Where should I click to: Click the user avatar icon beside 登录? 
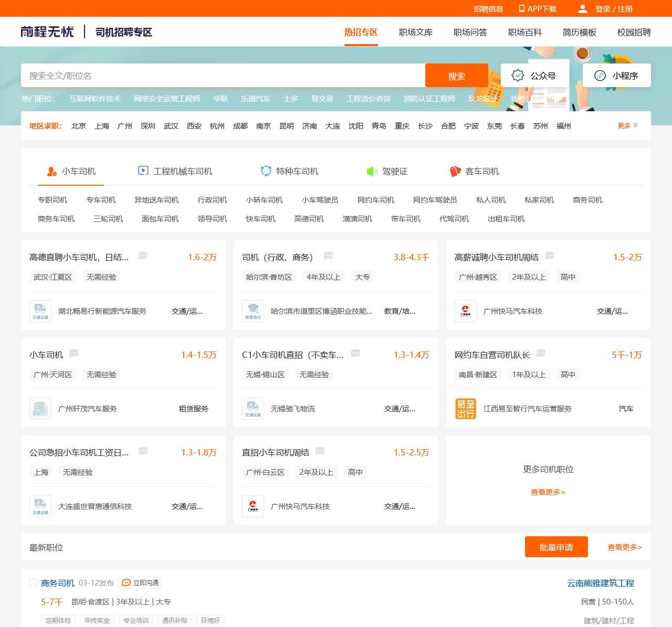(583, 8)
